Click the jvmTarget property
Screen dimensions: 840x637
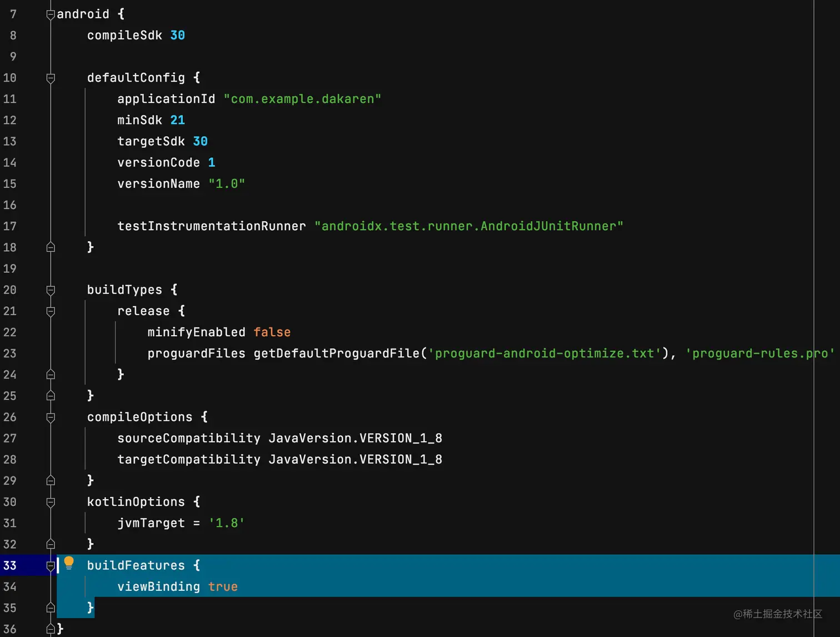151,523
